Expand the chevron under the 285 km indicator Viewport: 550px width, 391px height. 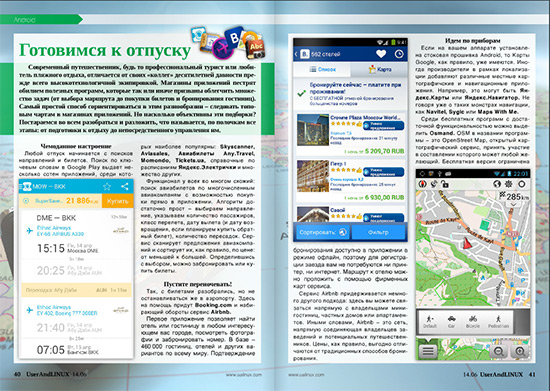pyautogui.click(x=514, y=204)
